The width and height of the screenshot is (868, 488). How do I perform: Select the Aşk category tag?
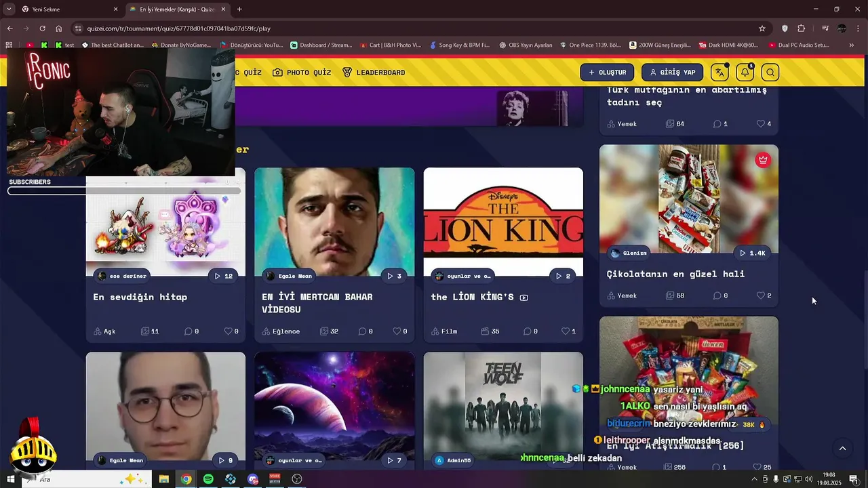click(104, 331)
